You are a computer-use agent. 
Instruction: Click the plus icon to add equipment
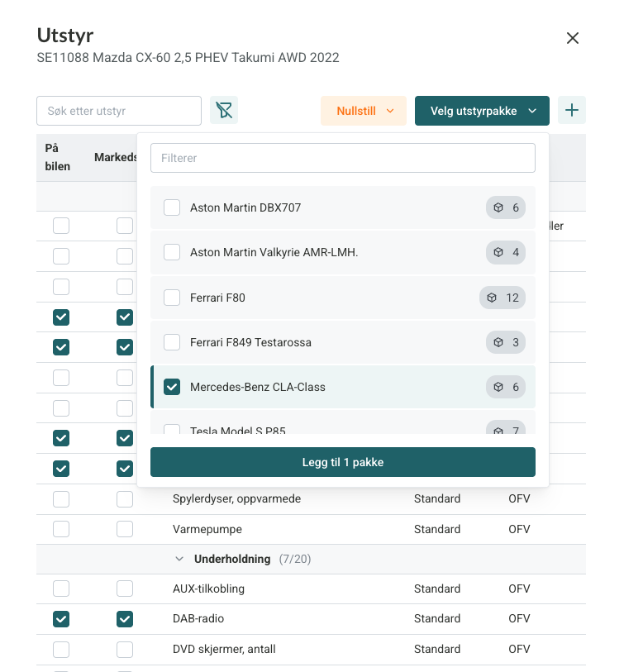(x=572, y=110)
